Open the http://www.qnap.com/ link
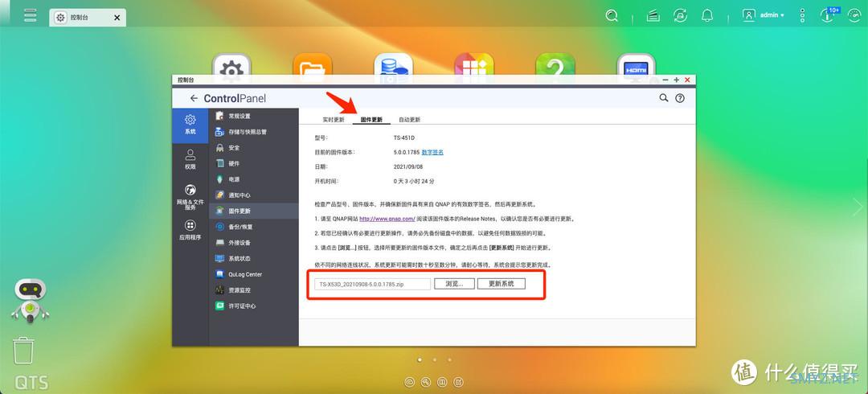868x394 pixels. (387, 219)
